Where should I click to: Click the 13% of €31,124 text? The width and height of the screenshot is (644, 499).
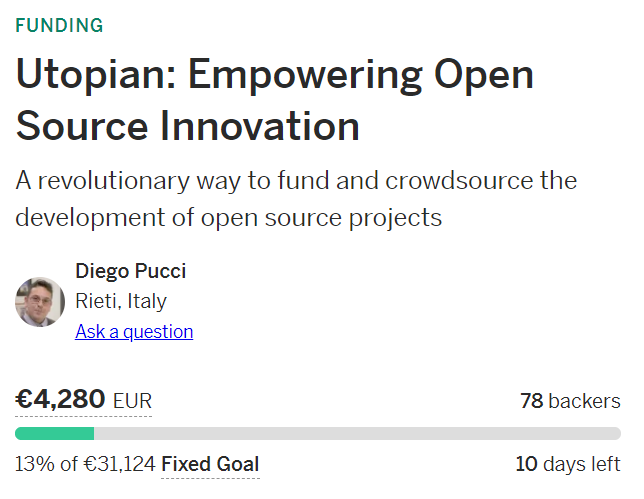coord(85,464)
